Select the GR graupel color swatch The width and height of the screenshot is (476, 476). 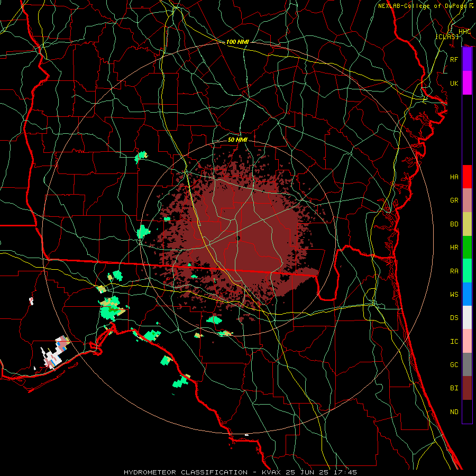[467, 200]
